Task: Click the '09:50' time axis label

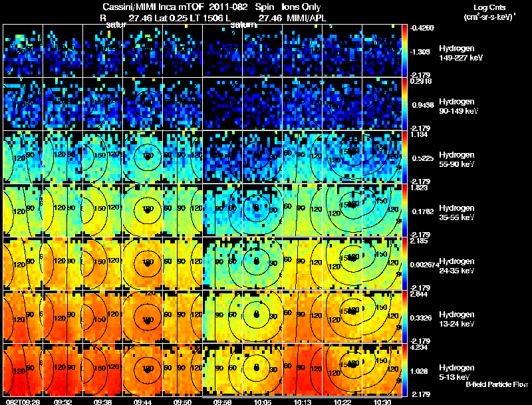Action: click(x=182, y=402)
